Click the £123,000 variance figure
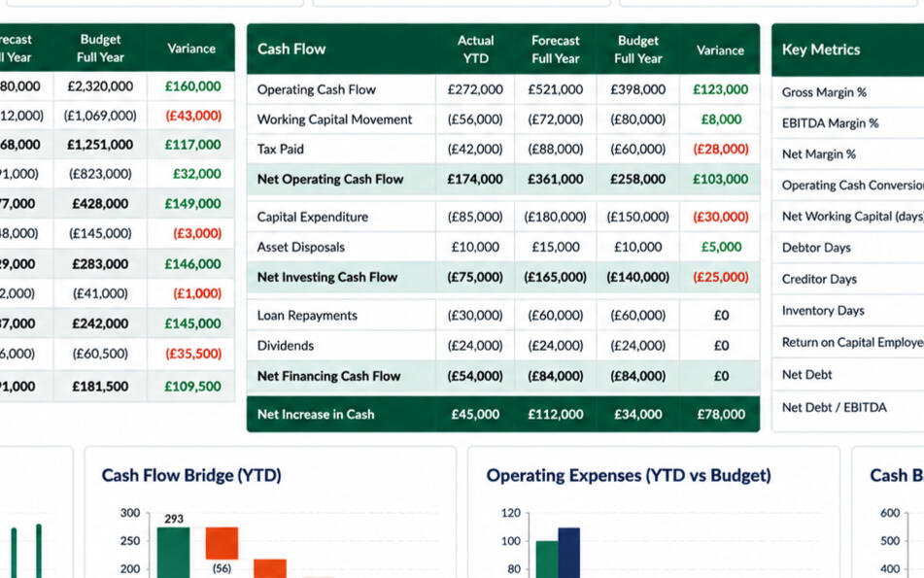Viewport: 924px width, 578px height. coord(720,89)
